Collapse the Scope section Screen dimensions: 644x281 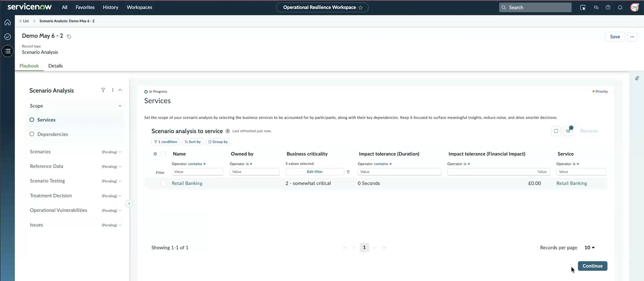point(120,106)
